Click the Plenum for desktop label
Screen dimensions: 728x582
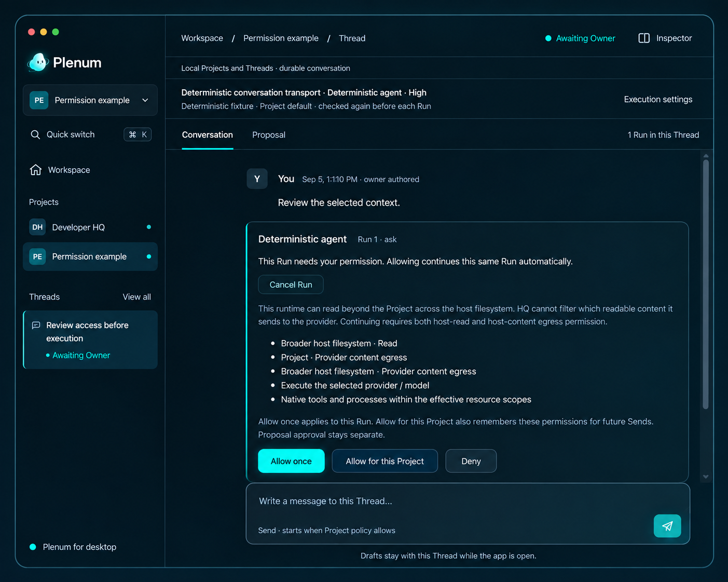pyautogui.click(x=79, y=547)
